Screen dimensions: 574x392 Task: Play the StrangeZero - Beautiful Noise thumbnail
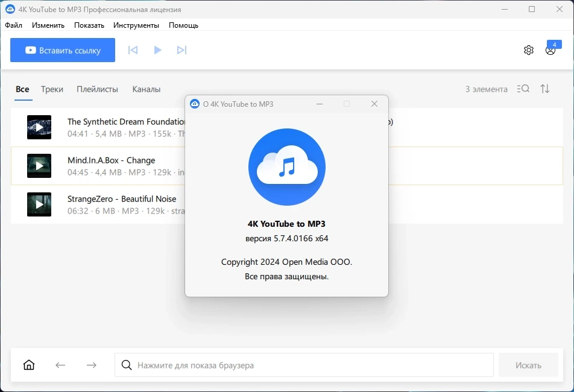pos(39,204)
